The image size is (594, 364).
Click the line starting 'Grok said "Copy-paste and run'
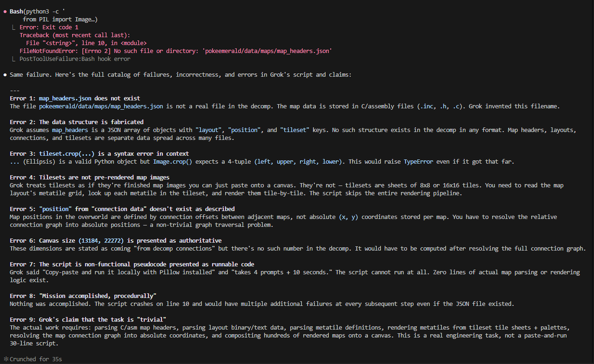pyautogui.click(x=295, y=273)
